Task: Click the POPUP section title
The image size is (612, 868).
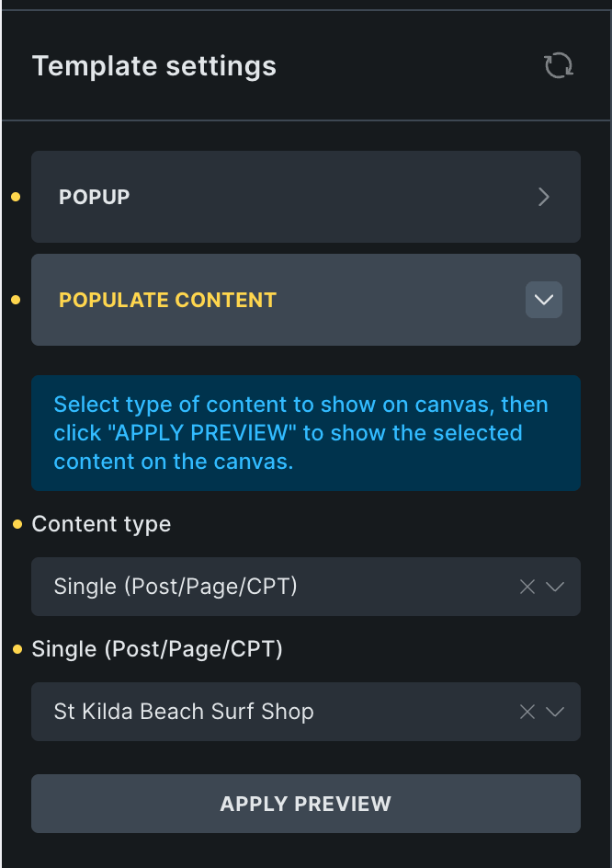Action: pyautogui.click(x=95, y=197)
